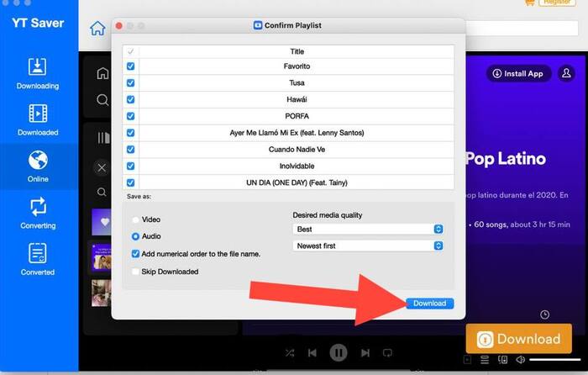Switch to the Online browser section

click(x=38, y=166)
